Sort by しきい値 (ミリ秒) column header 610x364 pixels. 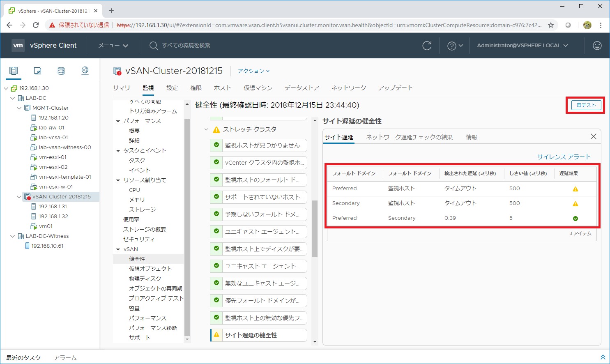(x=528, y=173)
